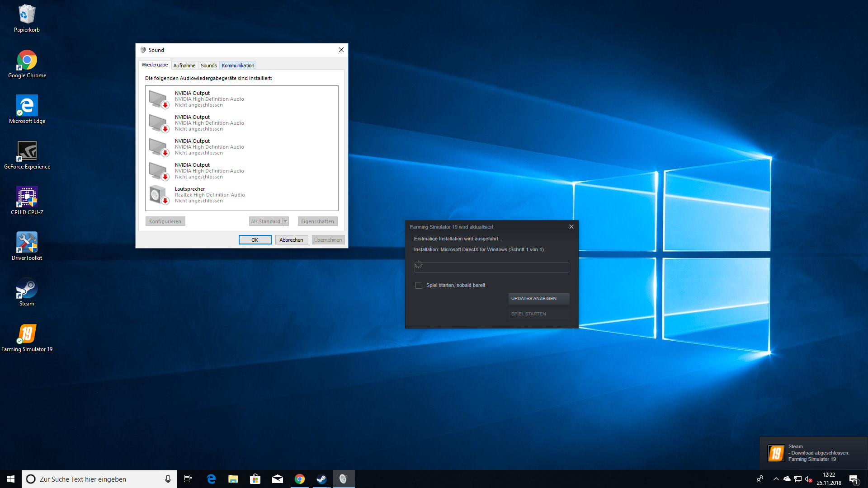Open the Papierkorb desktop icon
The width and height of the screenshot is (868, 488).
tap(27, 19)
